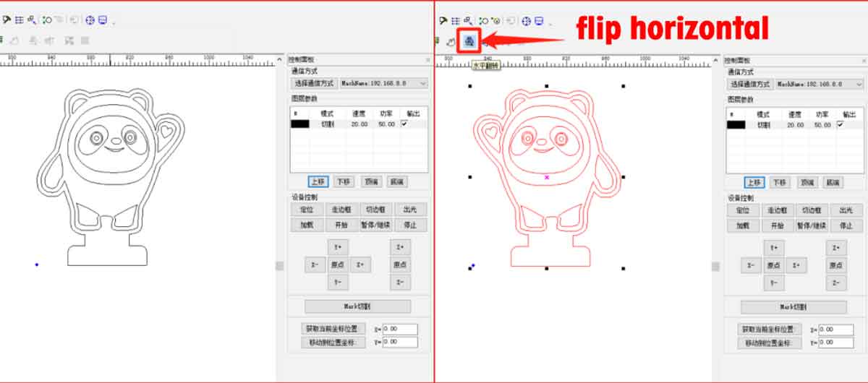Click the blue crosshair target icon, left window

tap(90, 21)
